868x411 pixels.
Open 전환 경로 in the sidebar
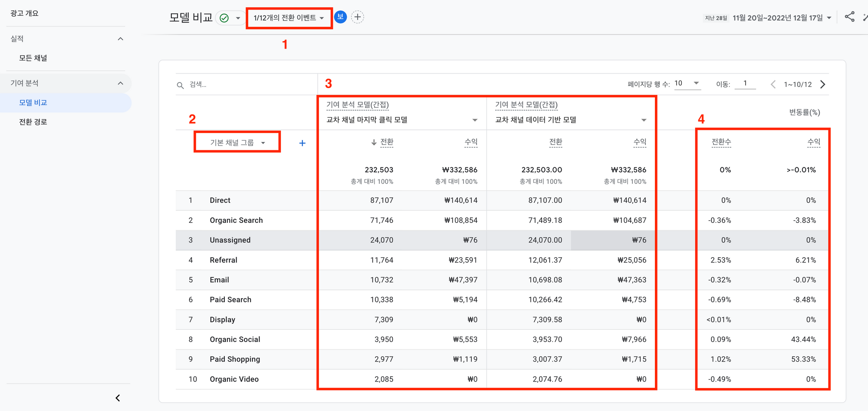pos(33,122)
